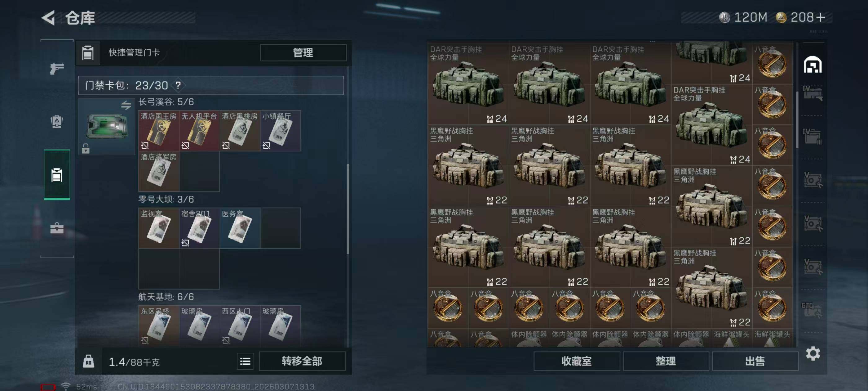This screenshot has width=868, height=391.
Task: Expand the GTI storage box at the bottom right
Action: point(812,310)
